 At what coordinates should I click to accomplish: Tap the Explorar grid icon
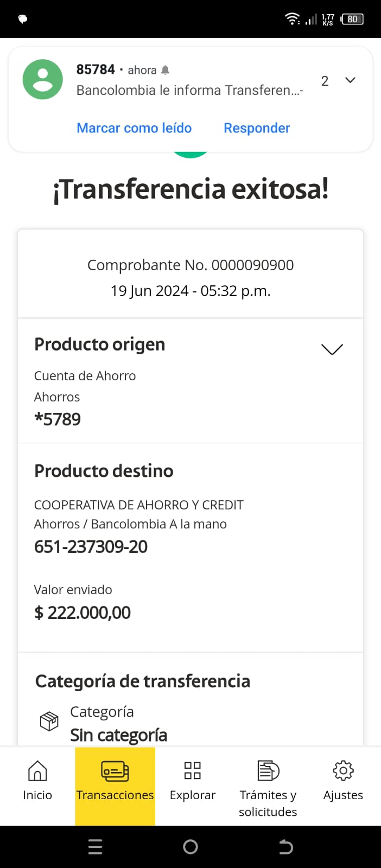pos(193,771)
